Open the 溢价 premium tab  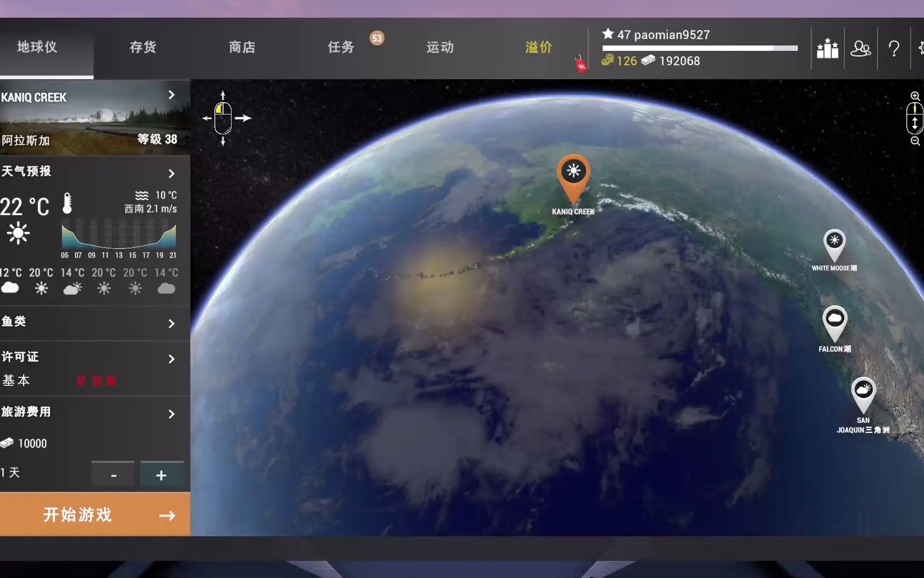(538, 47)
